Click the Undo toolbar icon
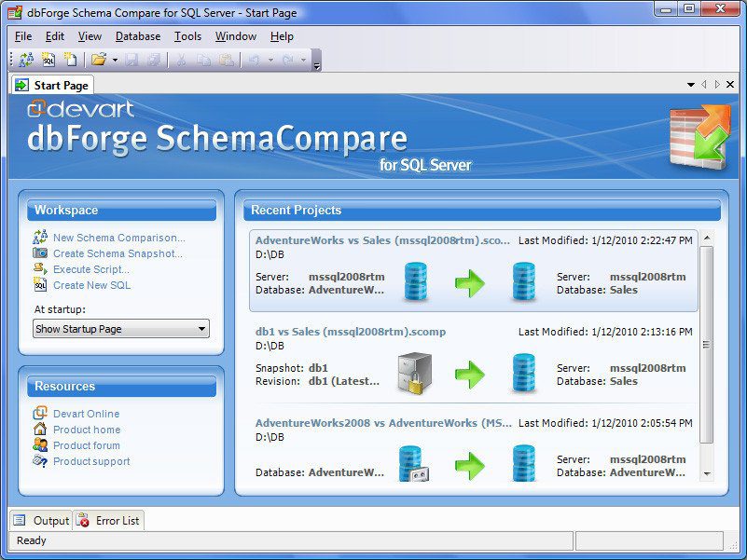The image size is (747, 560). 255,60
